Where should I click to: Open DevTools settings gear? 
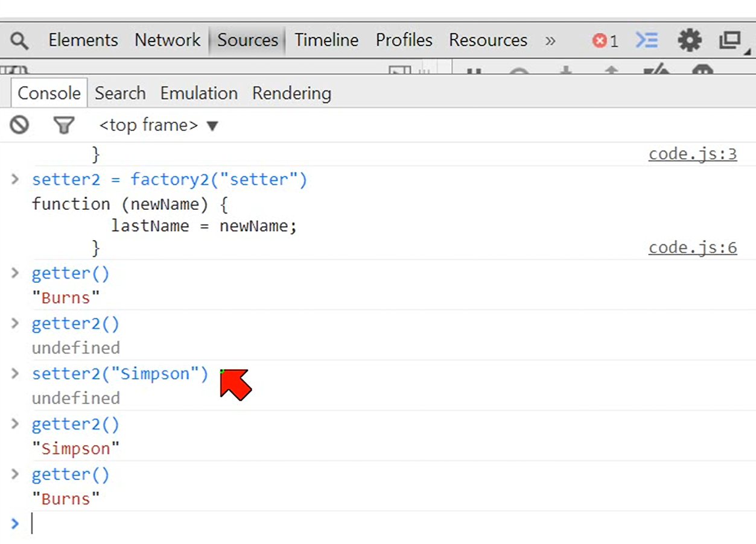pyautogui.click(x=689, y=40)
